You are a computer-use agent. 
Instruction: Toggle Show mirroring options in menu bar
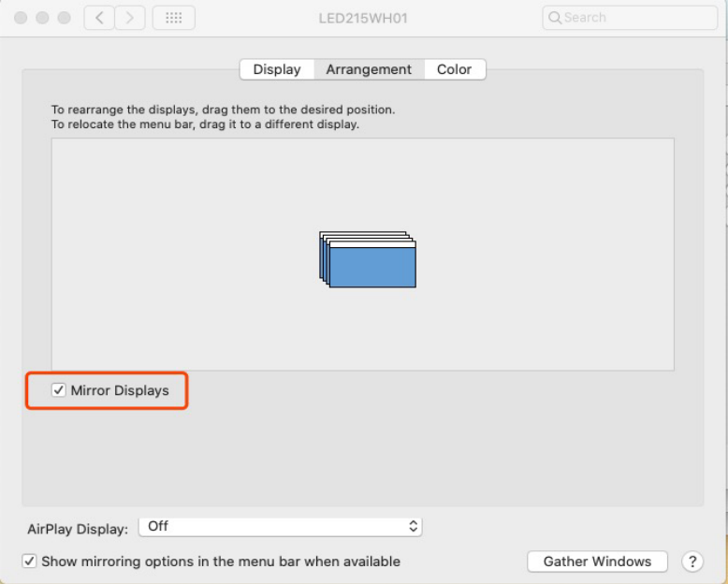coord(29,562)
